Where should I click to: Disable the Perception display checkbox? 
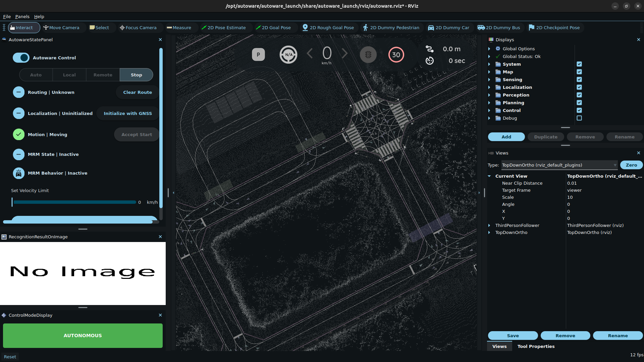[579, 95]
